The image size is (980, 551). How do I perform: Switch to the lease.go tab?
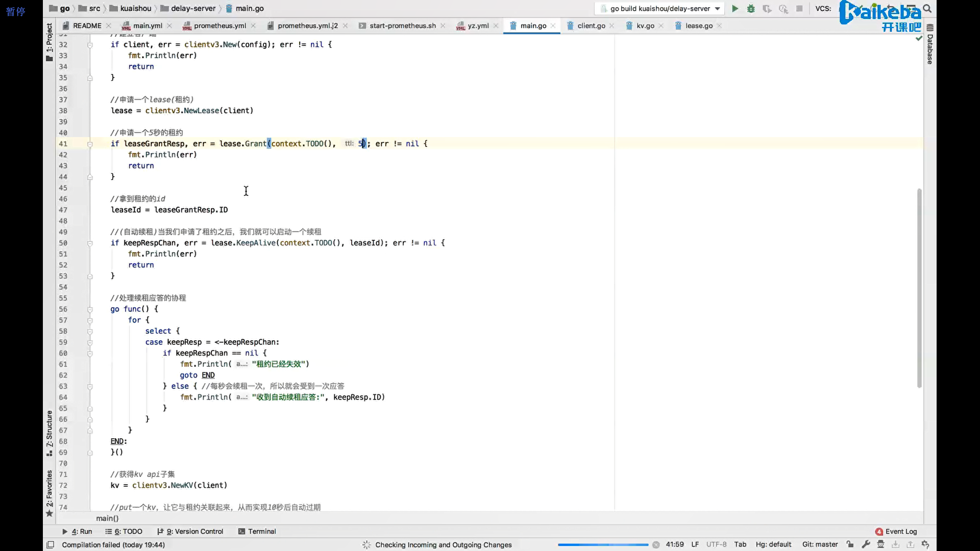click(698, 26)
